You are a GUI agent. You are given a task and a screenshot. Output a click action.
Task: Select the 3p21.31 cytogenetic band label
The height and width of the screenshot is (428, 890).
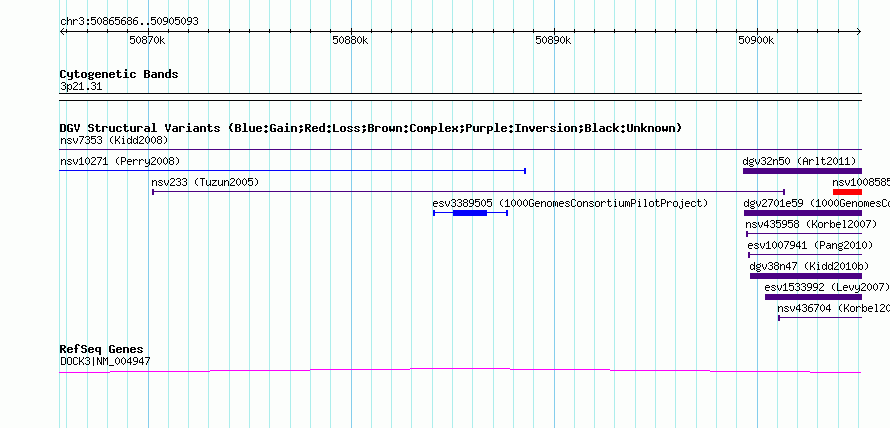click(x=81, y=87)
